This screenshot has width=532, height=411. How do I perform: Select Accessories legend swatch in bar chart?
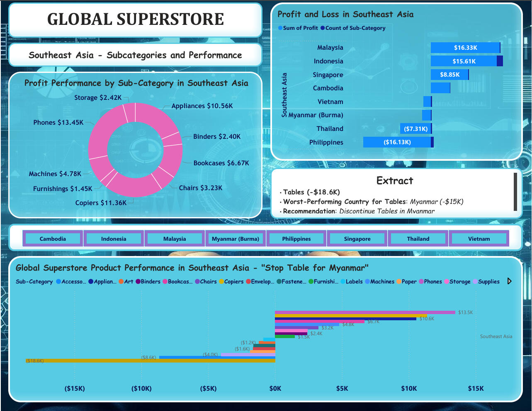[x=58, y=282]
